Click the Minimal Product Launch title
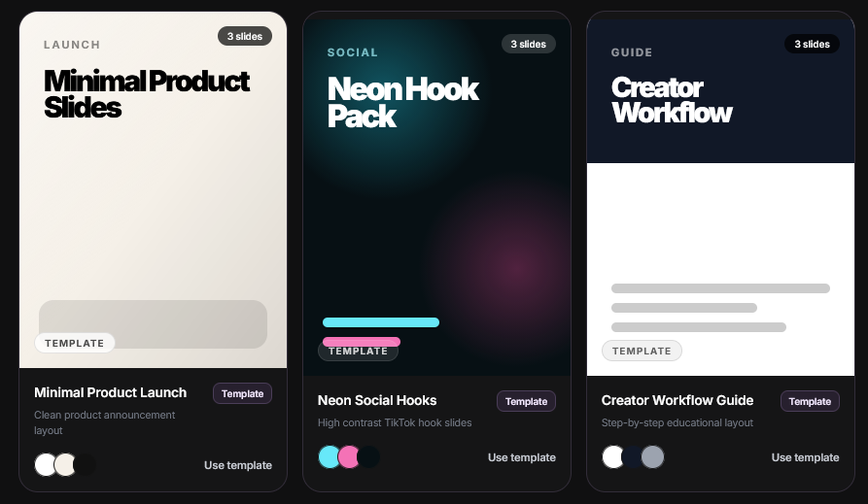Image resolution: width=868 pixels, height=504 pixels. pyautogui.click(x=110, y=392)
